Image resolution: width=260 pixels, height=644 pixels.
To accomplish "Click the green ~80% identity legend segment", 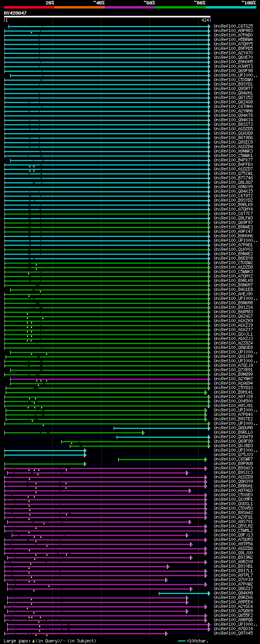I will (180, 7).
